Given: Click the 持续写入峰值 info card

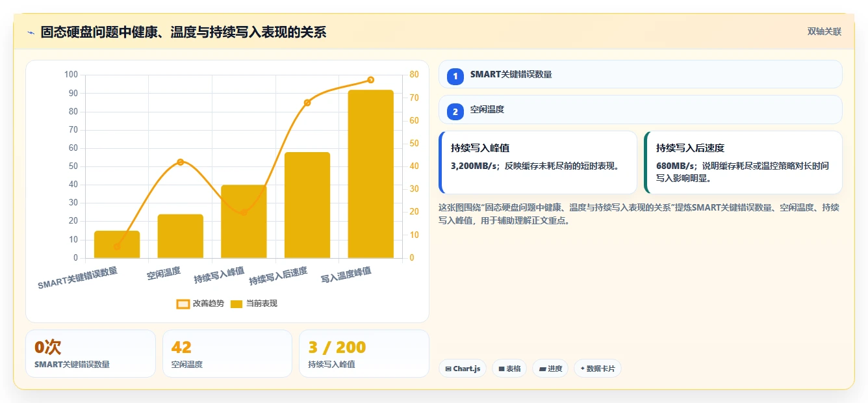Looking at the screenshot, I should coord(538,162).
